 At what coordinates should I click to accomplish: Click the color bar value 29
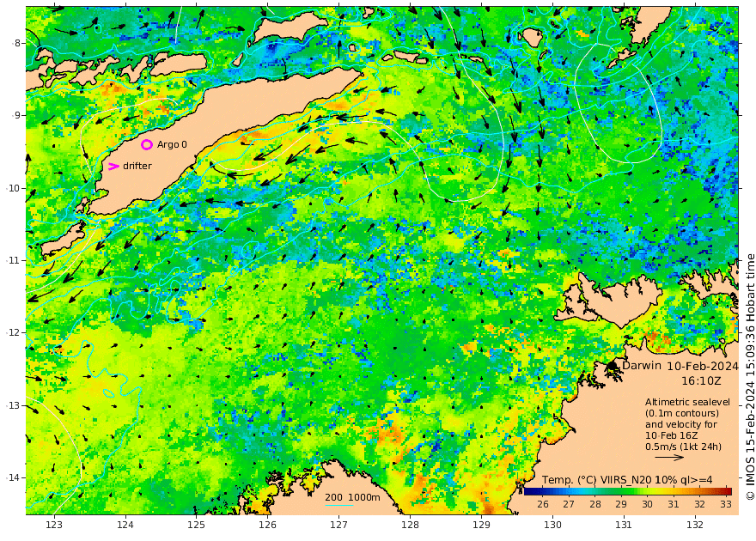621,504
